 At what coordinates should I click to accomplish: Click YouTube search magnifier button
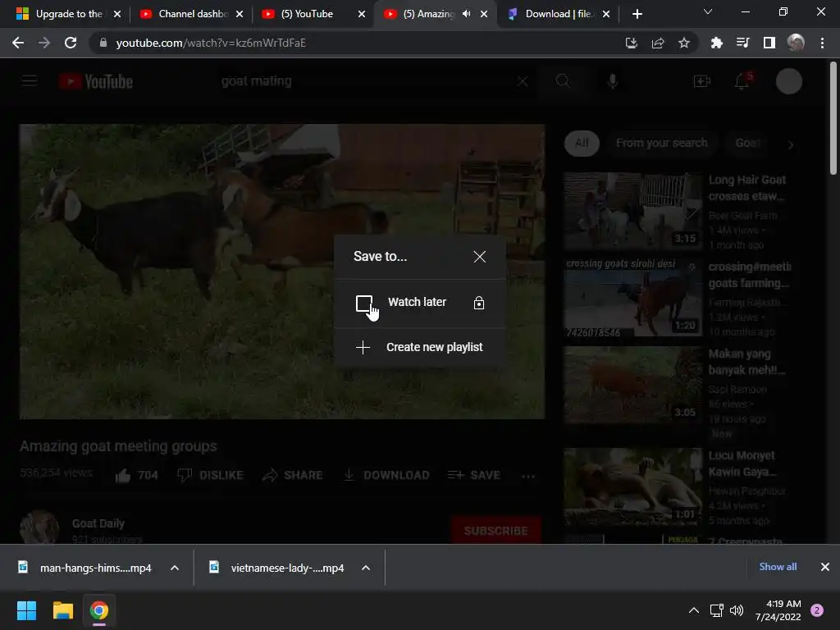click(563, 81)
